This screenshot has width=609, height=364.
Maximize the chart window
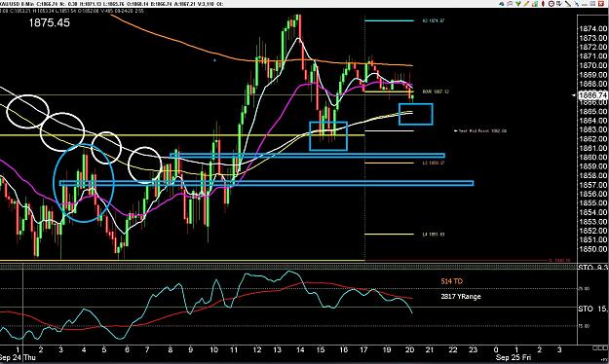(592, 4)
